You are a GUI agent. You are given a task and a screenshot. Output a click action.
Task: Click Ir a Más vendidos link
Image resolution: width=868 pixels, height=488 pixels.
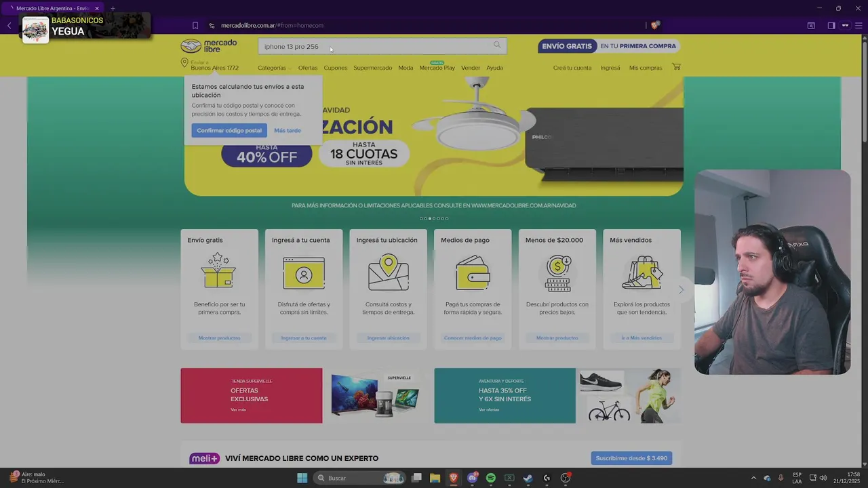[x=642, y=338]
